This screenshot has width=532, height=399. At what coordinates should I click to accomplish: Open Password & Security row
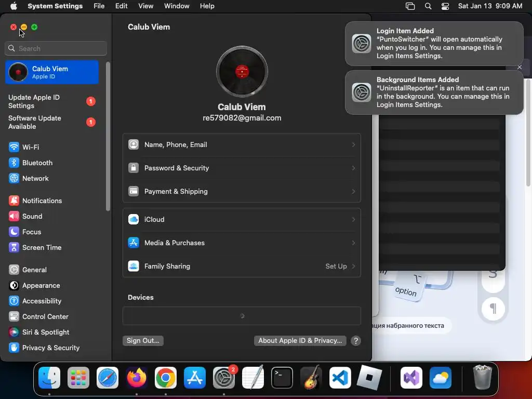(x=242, y=168)
